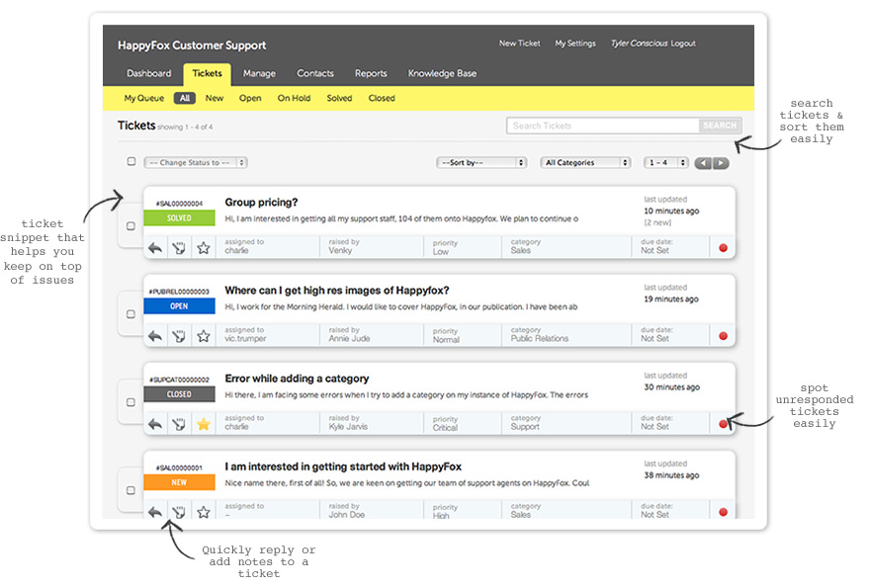Select the high res images ticket checkbox
872x588 pixels.
(131, 314)
